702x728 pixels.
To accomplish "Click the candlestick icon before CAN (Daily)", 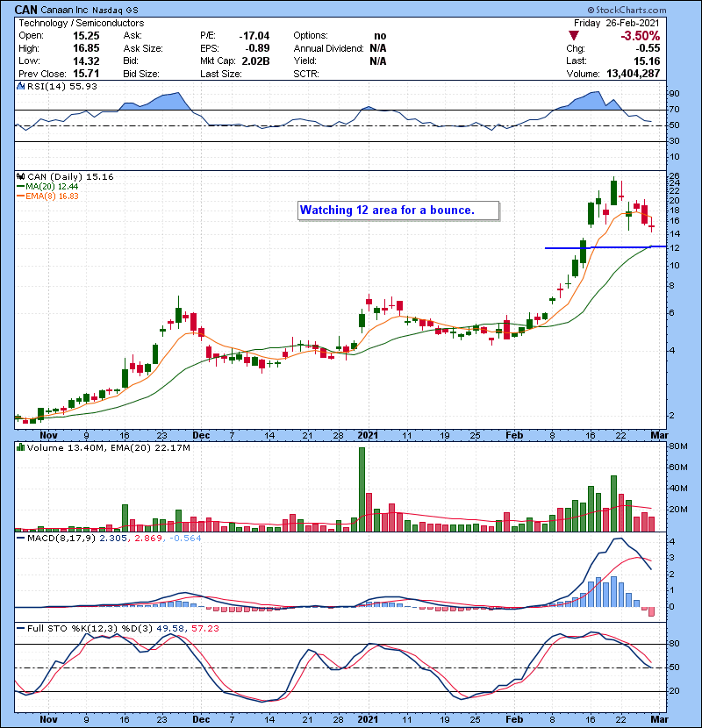I will pos(20,176).
